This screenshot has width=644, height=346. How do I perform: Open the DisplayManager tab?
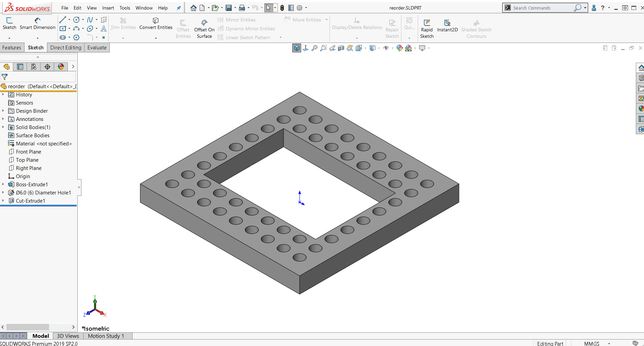[61, 67]
